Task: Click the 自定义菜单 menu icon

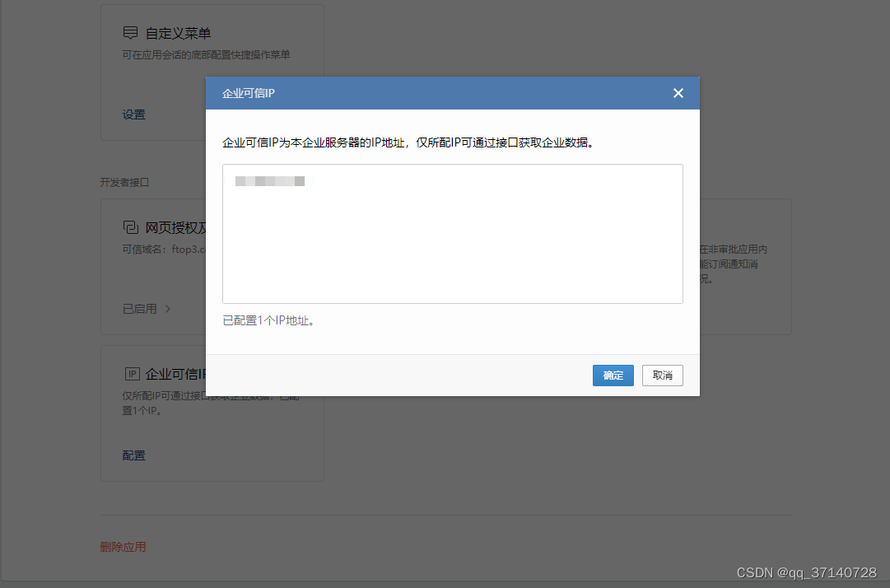Action: point(131,33)
